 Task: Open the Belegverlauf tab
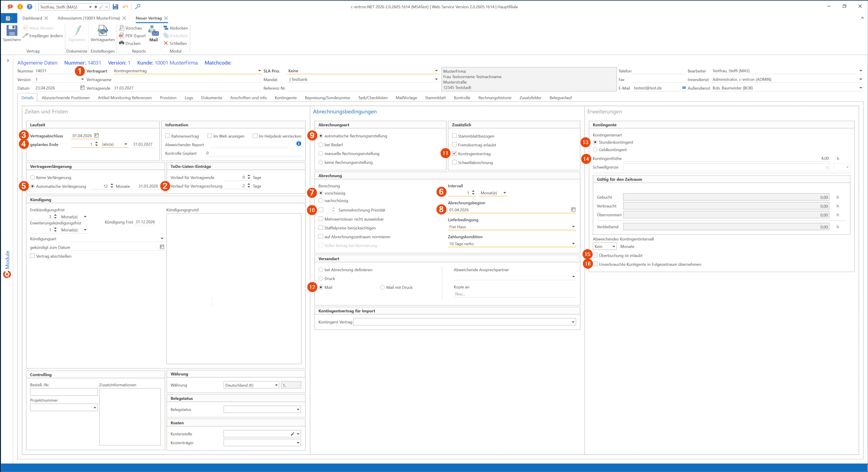coord(561,98)
